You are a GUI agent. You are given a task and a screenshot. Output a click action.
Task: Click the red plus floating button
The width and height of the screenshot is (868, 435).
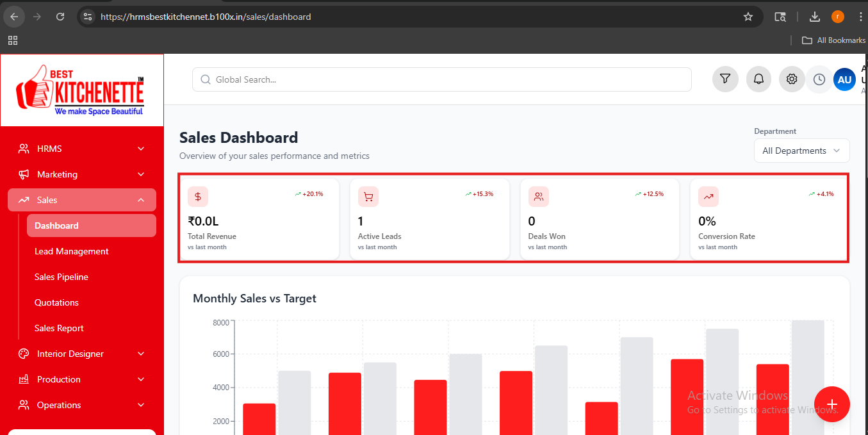coord(831,404)
